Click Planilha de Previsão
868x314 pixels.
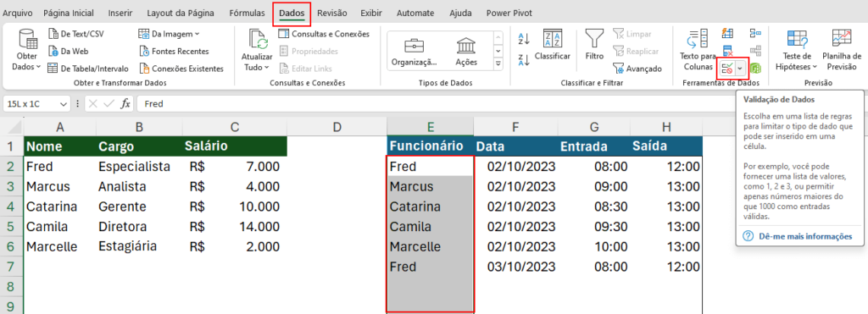[x=842, y=50]
